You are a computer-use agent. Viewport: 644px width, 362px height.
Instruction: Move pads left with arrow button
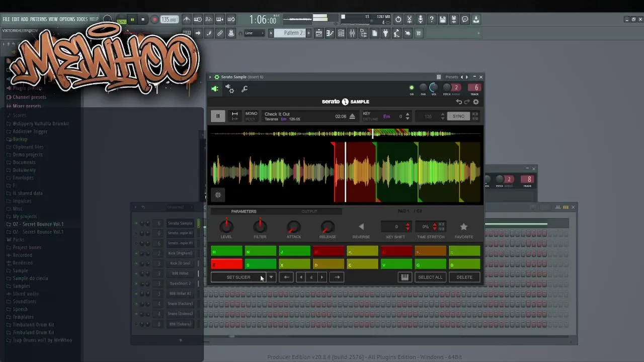click(x=286, y=277)
